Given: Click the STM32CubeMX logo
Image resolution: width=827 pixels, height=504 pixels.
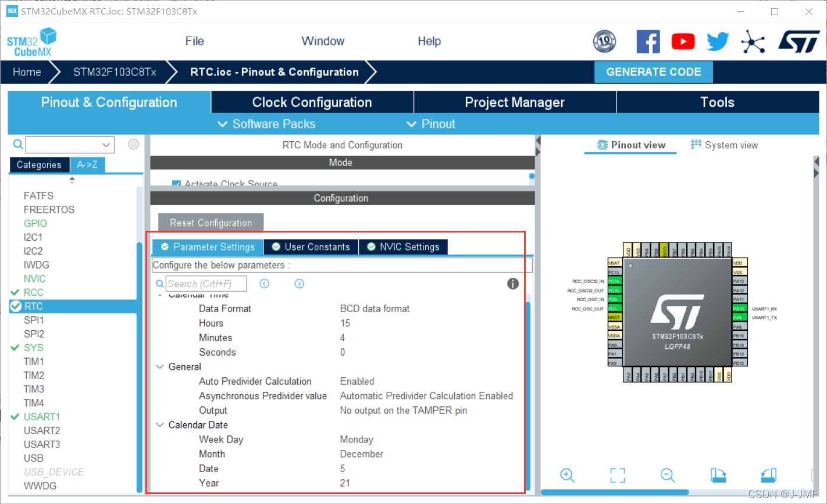Looking at the screenshot, I should (32, 42).
